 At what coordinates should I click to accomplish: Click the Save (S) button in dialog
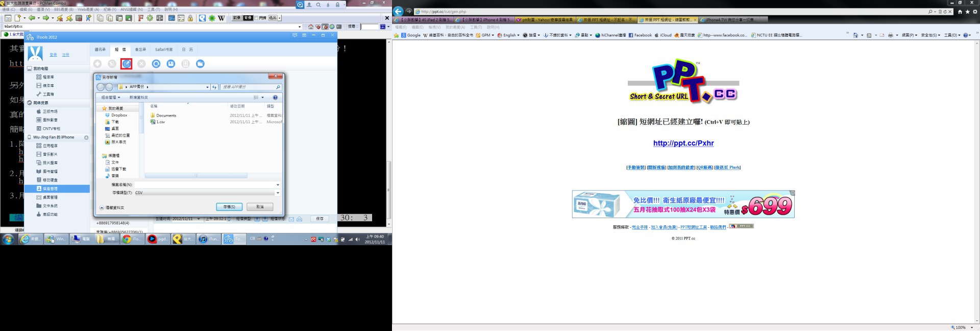[229, 207]
